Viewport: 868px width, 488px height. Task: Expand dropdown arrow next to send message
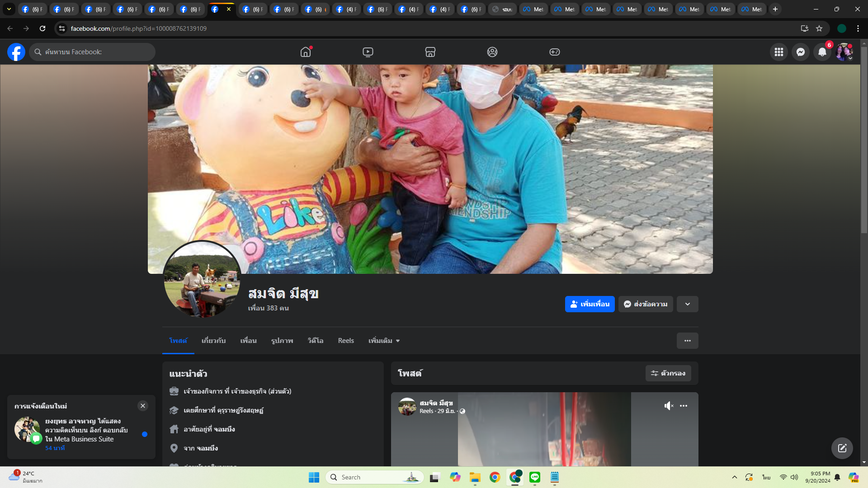tap(687, 304)
